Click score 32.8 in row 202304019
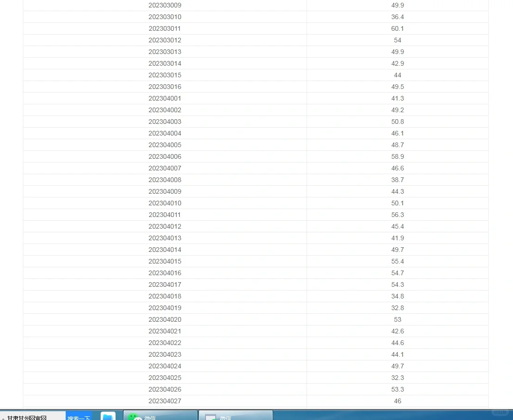This screenshot has width=513, height=420. tap(397, 308)
